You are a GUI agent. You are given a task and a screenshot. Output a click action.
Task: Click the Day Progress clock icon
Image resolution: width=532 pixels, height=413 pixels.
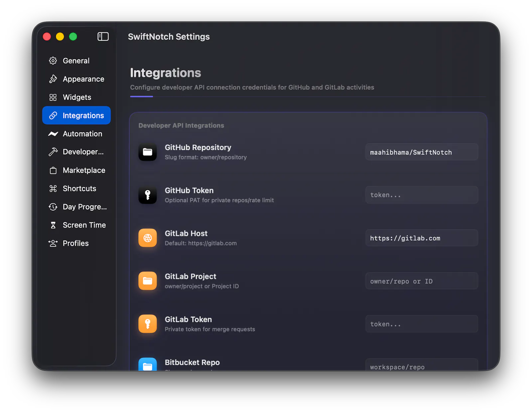tap(53, 207)
